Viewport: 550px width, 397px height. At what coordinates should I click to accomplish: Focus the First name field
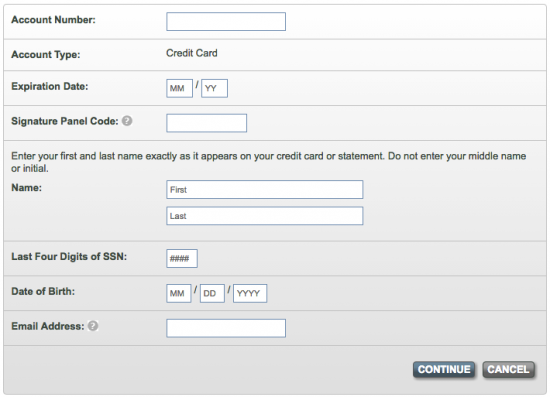coord(264,190)
